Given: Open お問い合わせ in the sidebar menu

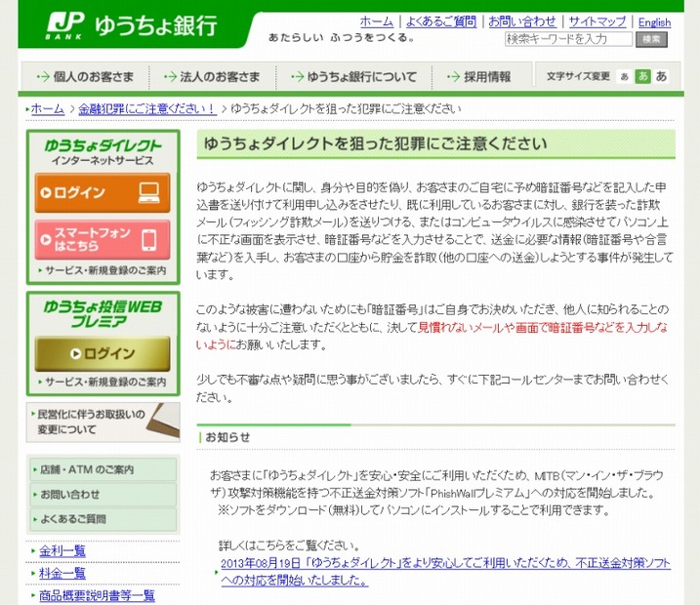Looking at the screenshot, I should [x=103, y=495].
